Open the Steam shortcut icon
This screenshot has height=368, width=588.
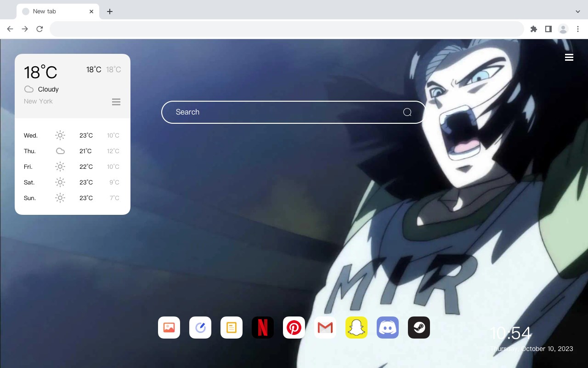(x=419, y=328)
